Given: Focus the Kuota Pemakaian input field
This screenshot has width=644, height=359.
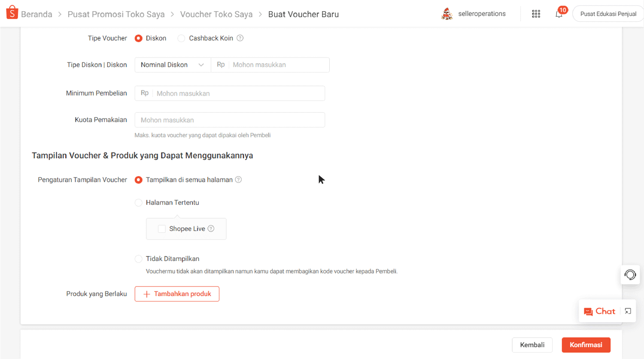Looking at the screenshot, I should [230, 120].
